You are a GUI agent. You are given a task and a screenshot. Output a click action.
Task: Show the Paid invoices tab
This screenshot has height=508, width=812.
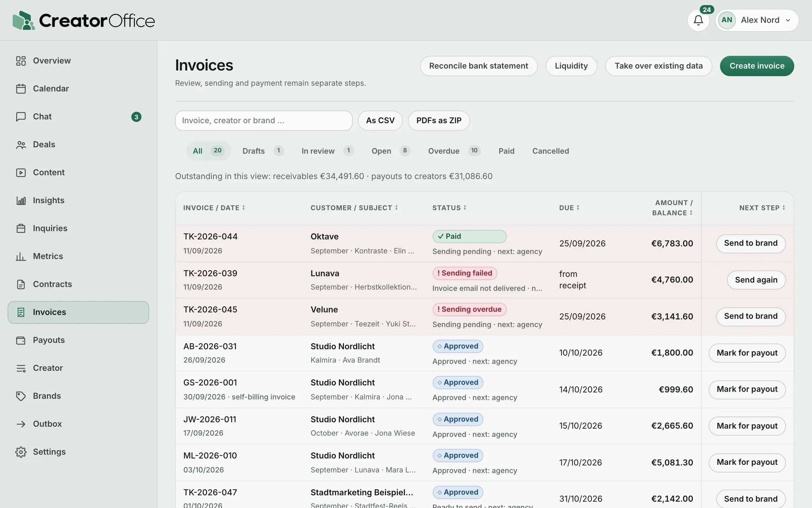coord(506,151)
